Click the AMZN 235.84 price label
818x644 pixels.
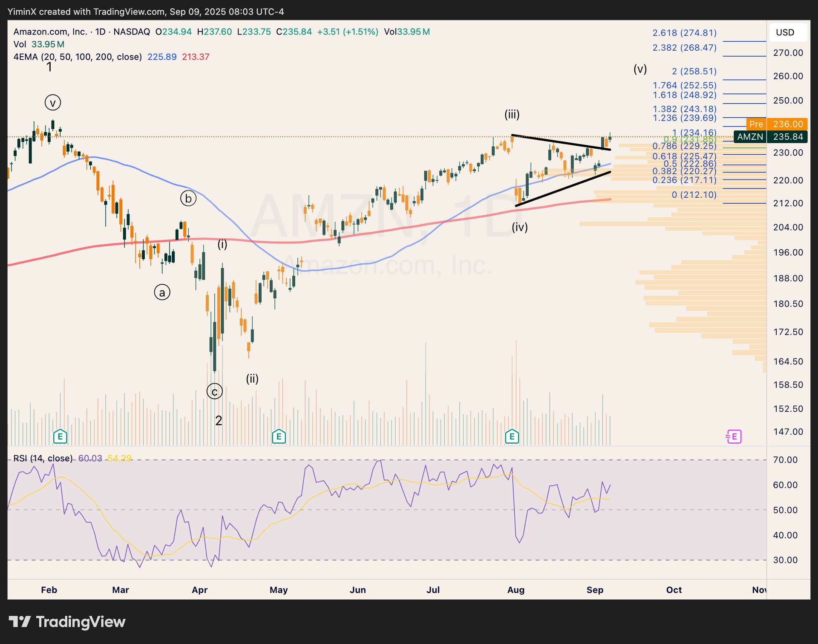tap(770, 137)
